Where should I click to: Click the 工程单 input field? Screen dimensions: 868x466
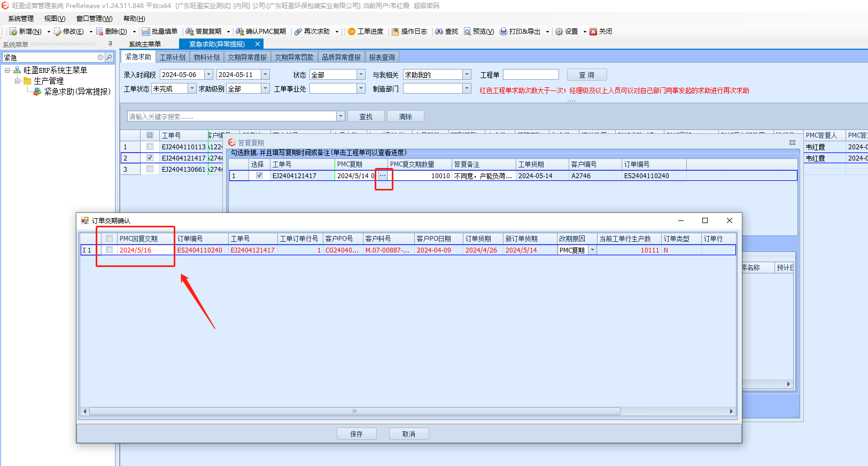531,74
